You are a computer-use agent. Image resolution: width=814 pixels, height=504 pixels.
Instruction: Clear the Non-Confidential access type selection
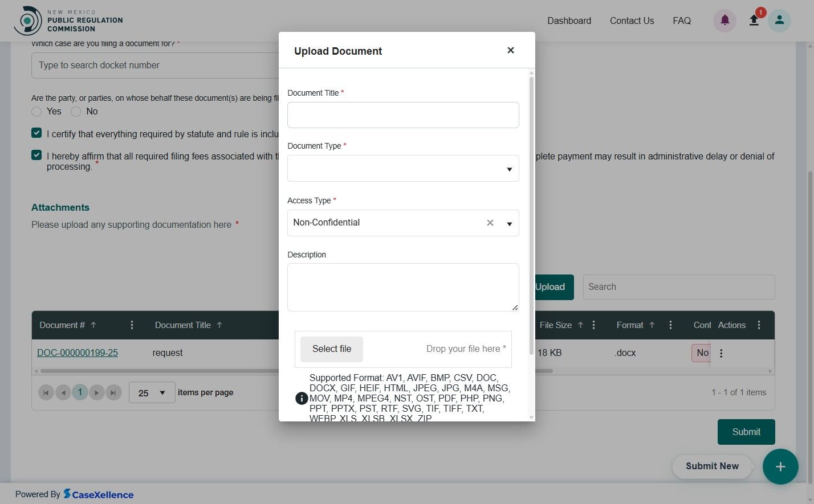tap(490, 223)
